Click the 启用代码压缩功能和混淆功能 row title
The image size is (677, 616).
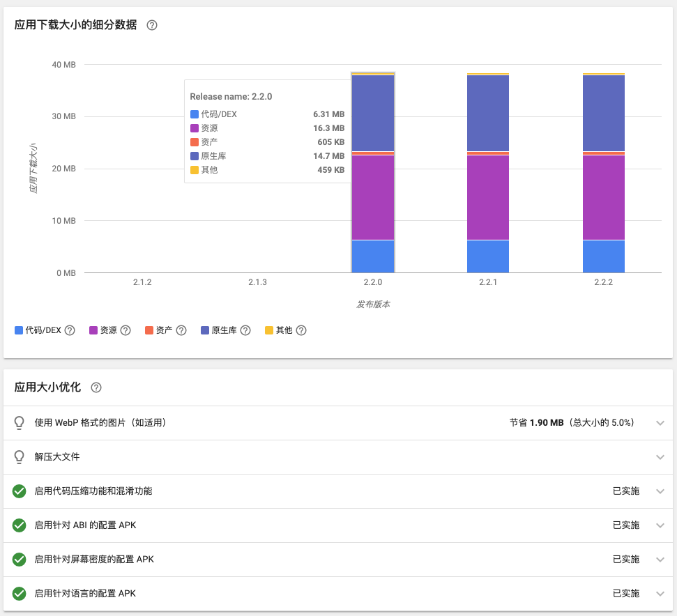tap(93, 491)
